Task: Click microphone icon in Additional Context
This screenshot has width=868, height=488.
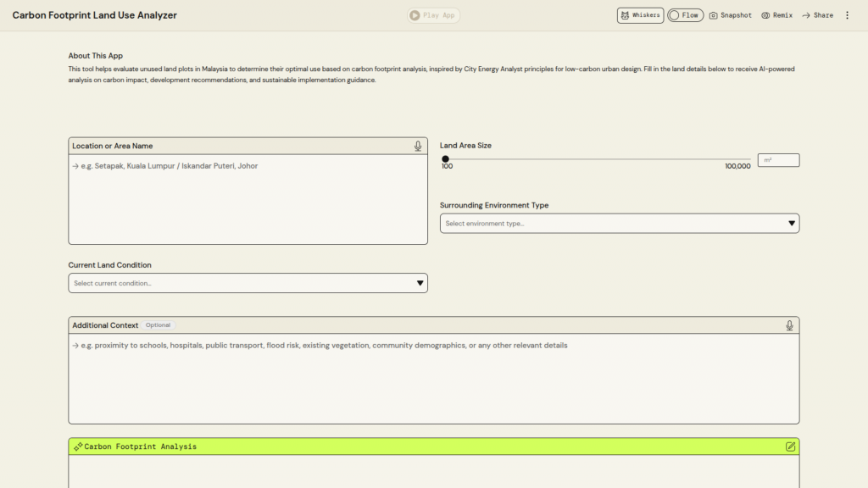Action: (x=789, y=325)
